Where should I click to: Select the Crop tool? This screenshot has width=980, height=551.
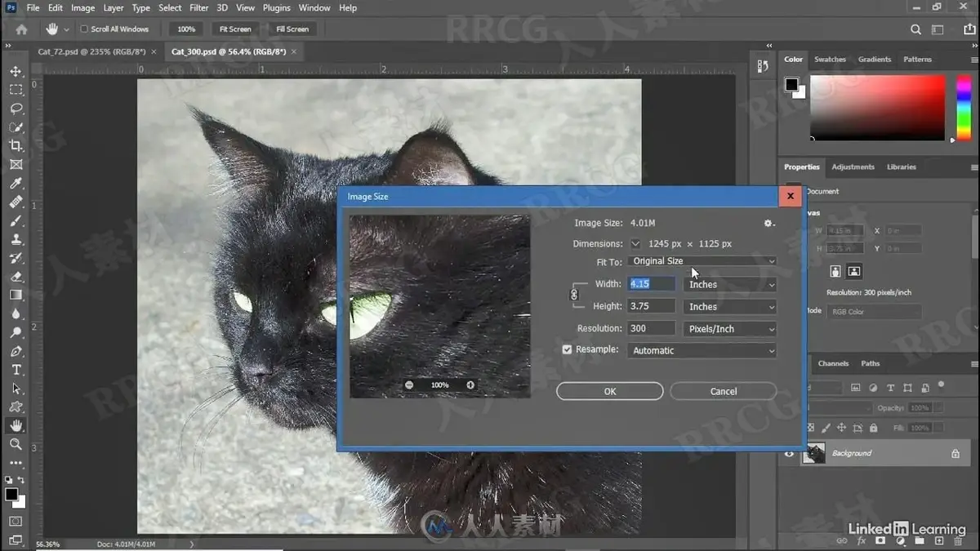[x=16, y=146]
